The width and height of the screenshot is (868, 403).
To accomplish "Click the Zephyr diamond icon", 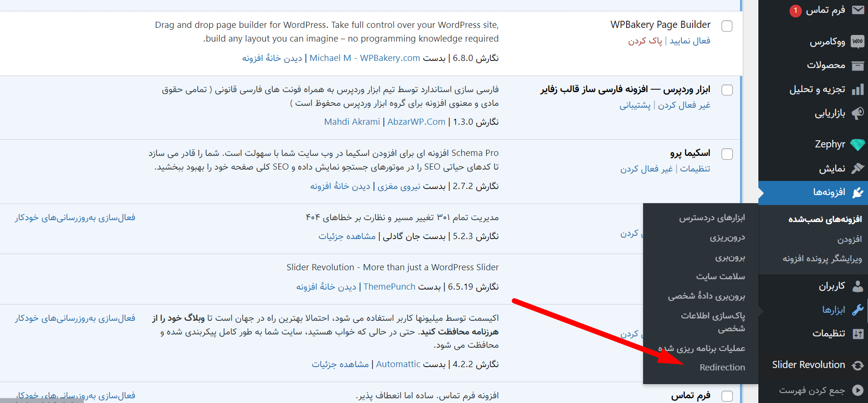I will (858, 145).
